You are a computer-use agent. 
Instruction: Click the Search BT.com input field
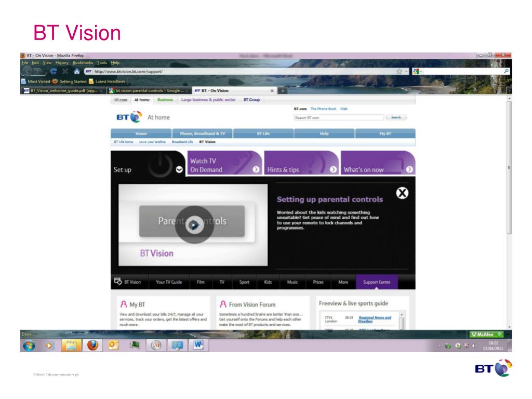tap(339, 117)
